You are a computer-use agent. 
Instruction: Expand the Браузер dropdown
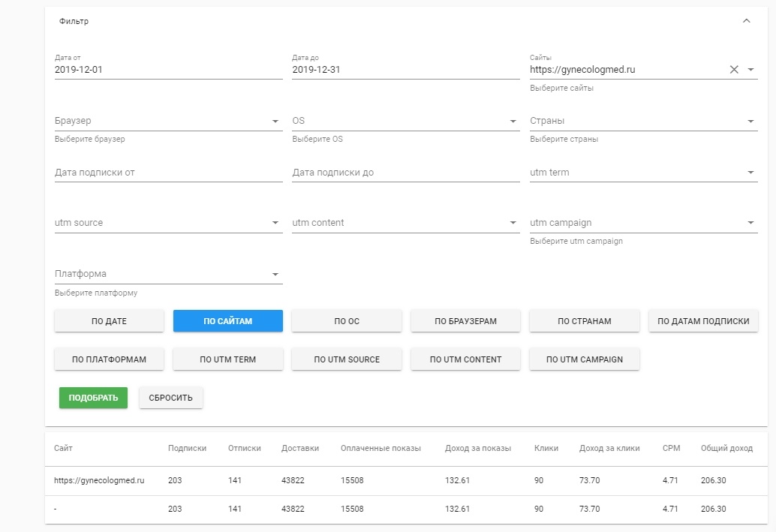click(275, 121)
